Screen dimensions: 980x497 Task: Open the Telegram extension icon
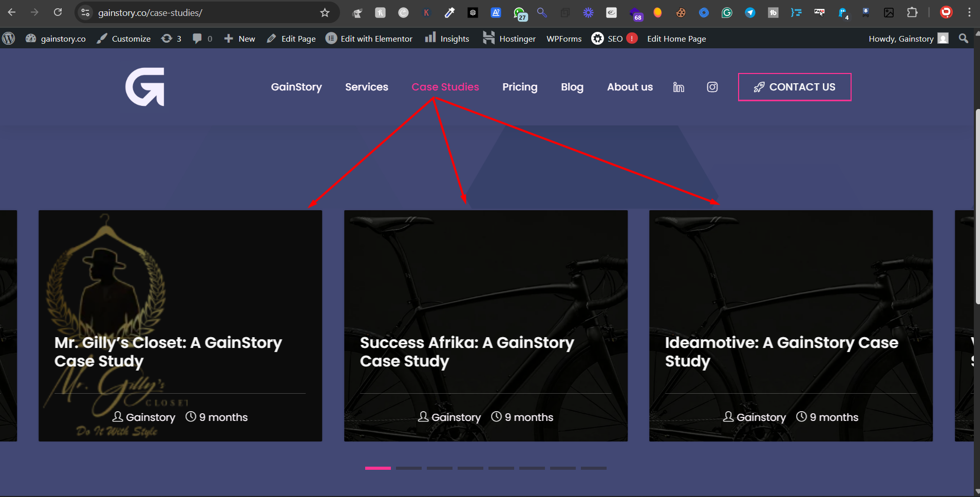[x=750, y=13]
